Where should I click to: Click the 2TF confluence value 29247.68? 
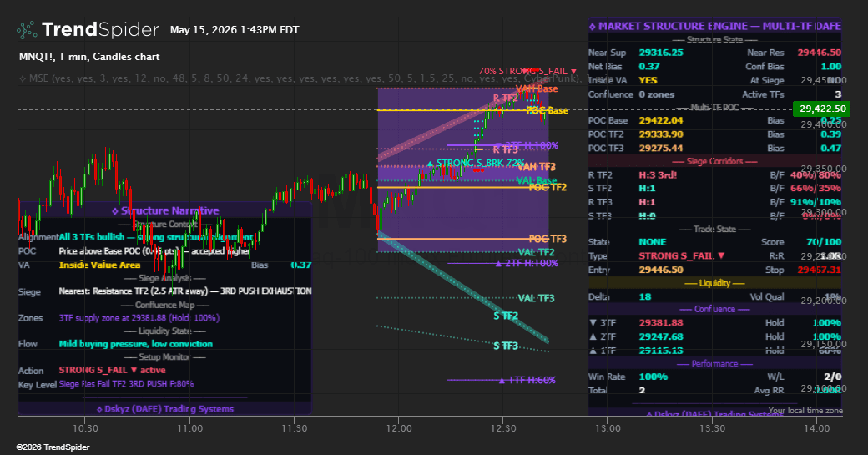pyautogui.click(x=661, y=336)
